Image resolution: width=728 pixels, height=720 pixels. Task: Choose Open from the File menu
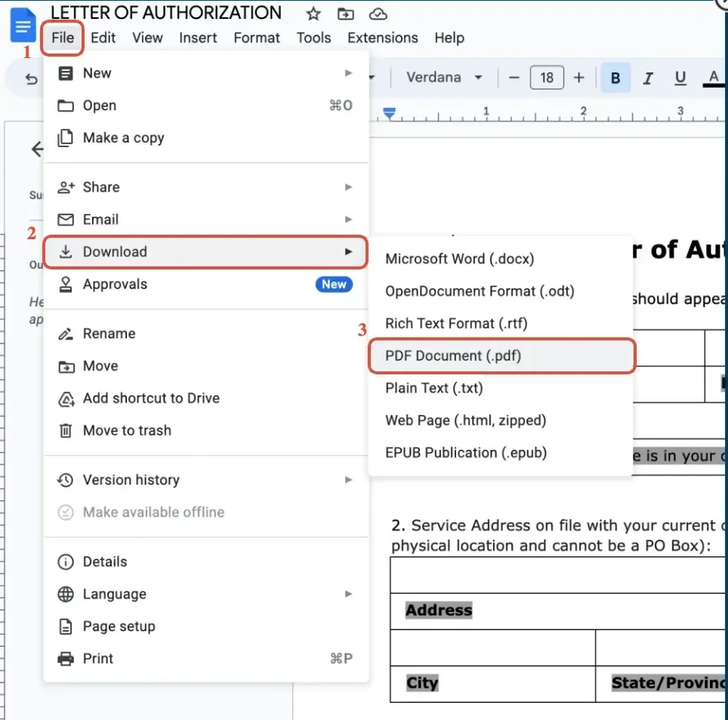(x=206, y=106)
